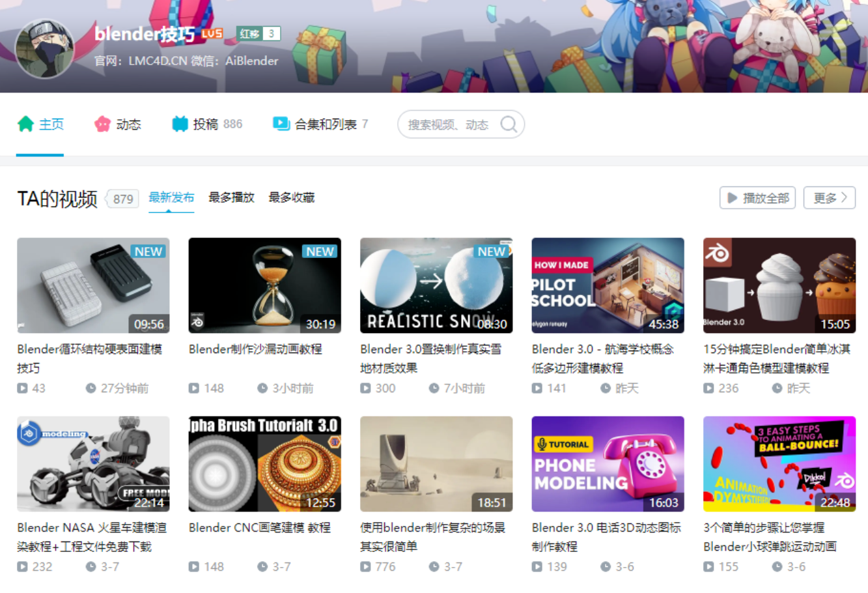The height and width of the screenshot is (593, 868).
Task: Click the 红移 fan badge
Action: tap(259, 33)
